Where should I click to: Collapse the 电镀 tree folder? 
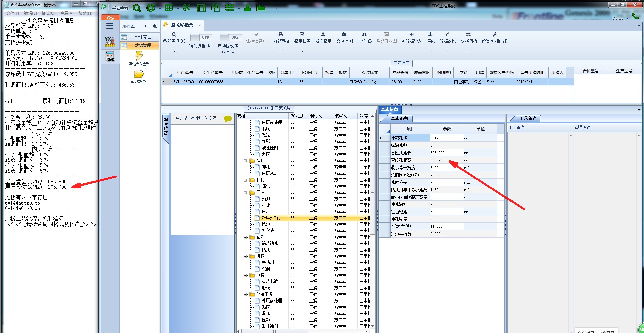pos(246,275)
